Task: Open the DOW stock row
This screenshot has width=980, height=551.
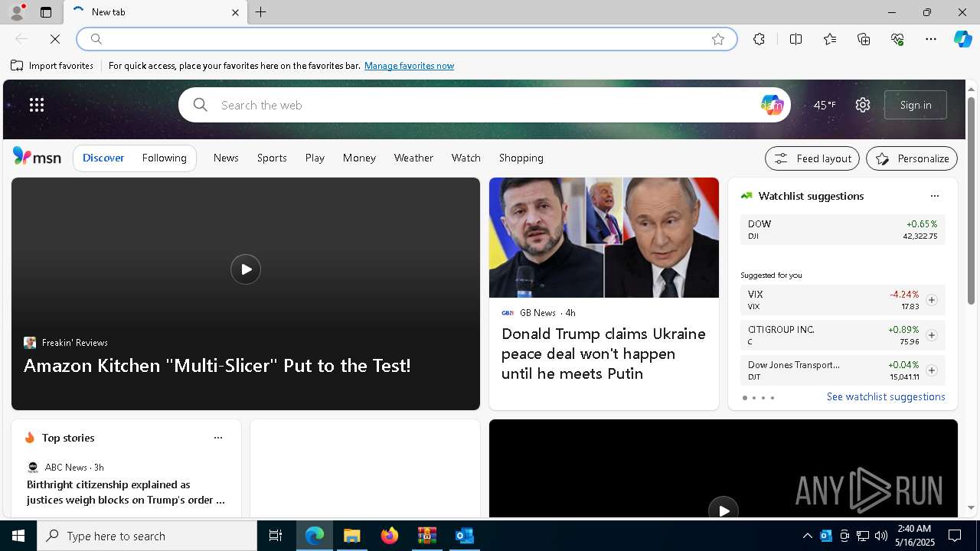Action: pos(842,230)
